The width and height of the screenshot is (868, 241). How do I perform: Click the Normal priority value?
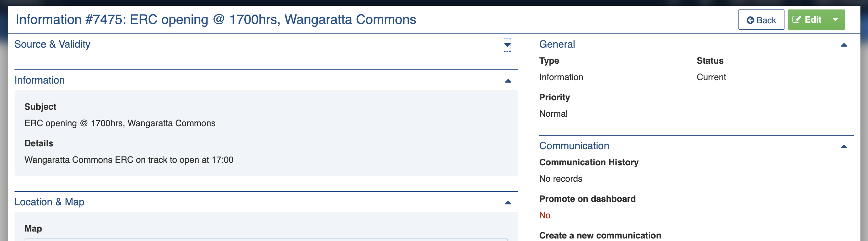tap(553, 114)
